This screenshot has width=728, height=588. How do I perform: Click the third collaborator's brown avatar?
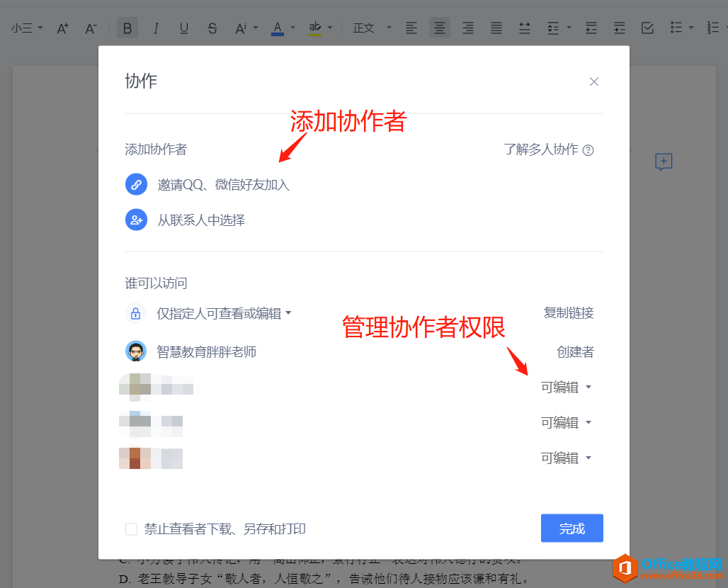tap(135, 458)
